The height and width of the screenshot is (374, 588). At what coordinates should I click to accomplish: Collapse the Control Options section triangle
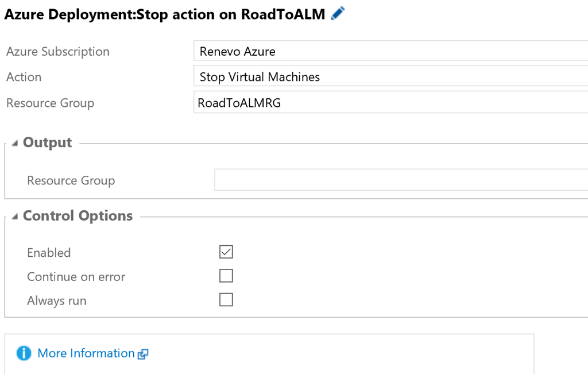(15, 217)
